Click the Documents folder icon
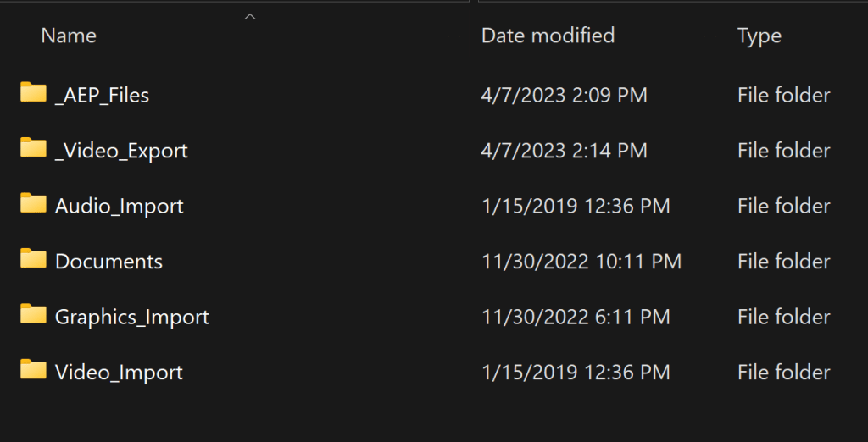 (x=34, y=259)
